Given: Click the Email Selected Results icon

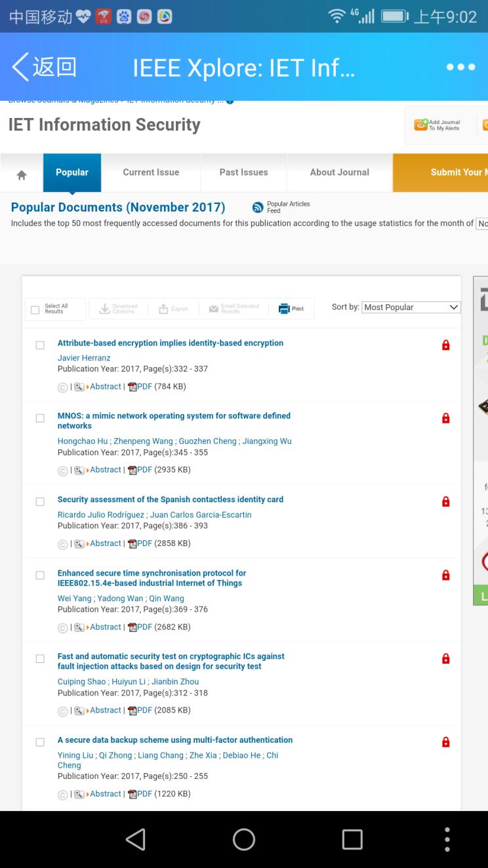Looking at the screenshot, I should 214,309.
